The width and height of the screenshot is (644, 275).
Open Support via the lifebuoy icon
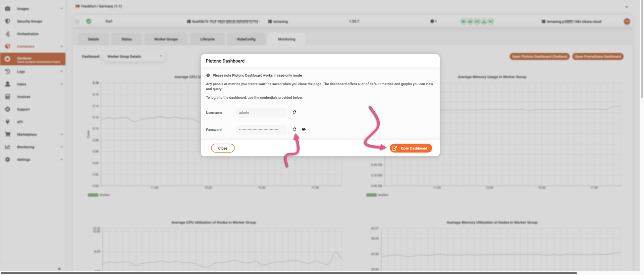[7, 109]
